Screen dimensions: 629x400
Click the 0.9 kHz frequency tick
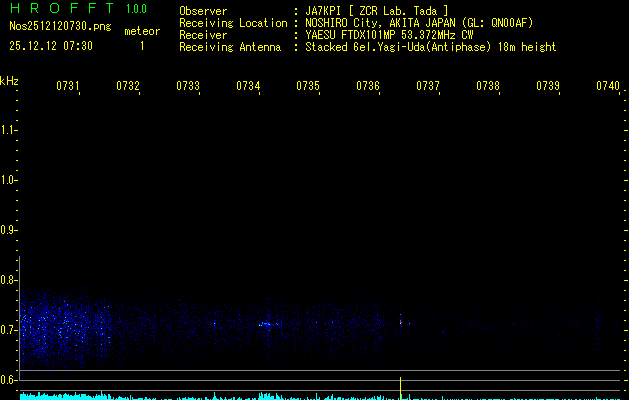(9, 230)
